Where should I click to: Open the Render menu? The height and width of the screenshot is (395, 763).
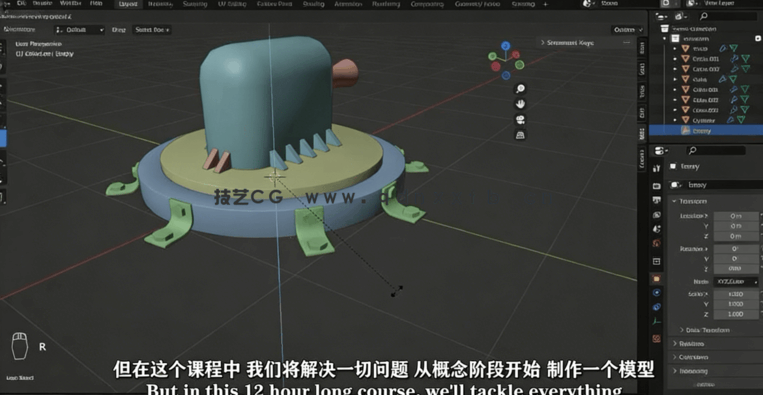pyautogui.click(x=42, y=3)
